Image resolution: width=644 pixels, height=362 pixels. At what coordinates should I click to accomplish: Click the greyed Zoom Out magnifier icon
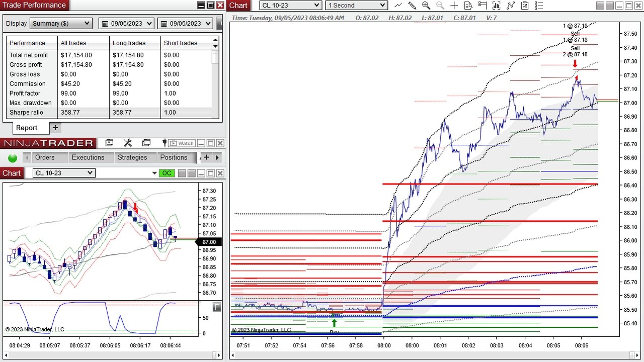440,6
